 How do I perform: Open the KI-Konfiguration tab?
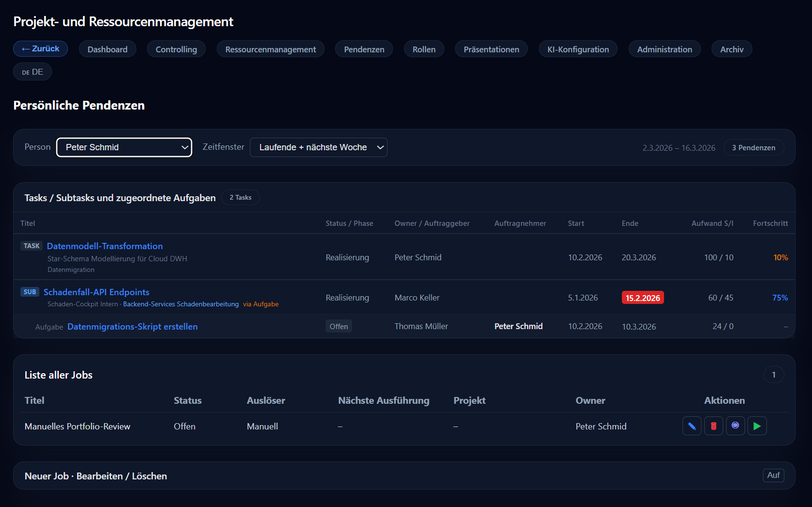[578, 49]
